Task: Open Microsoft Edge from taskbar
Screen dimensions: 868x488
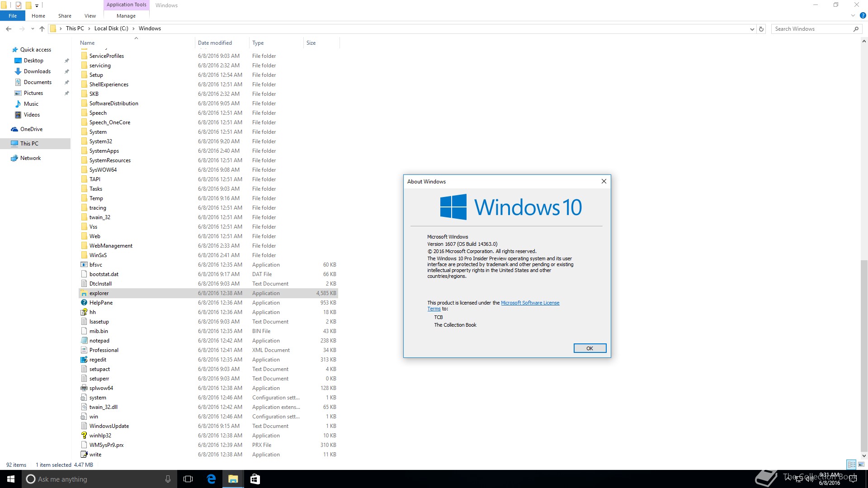Action: pos(211,479)
